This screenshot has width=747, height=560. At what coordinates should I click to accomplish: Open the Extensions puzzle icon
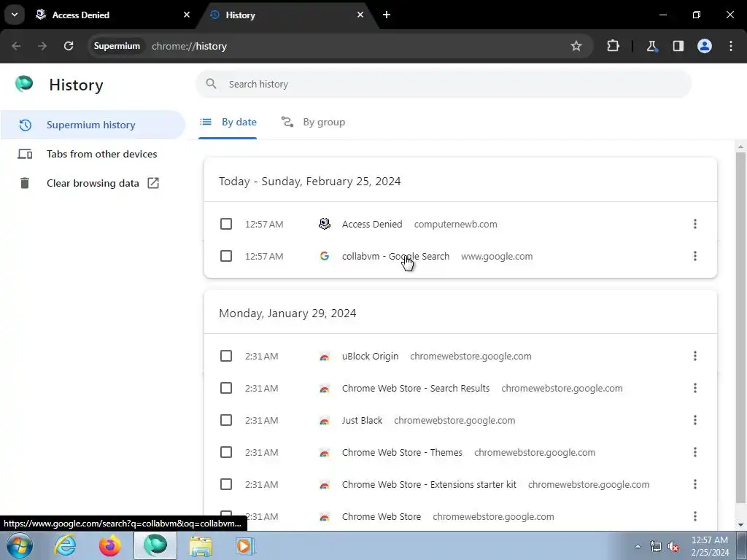(x=613, y=46)
